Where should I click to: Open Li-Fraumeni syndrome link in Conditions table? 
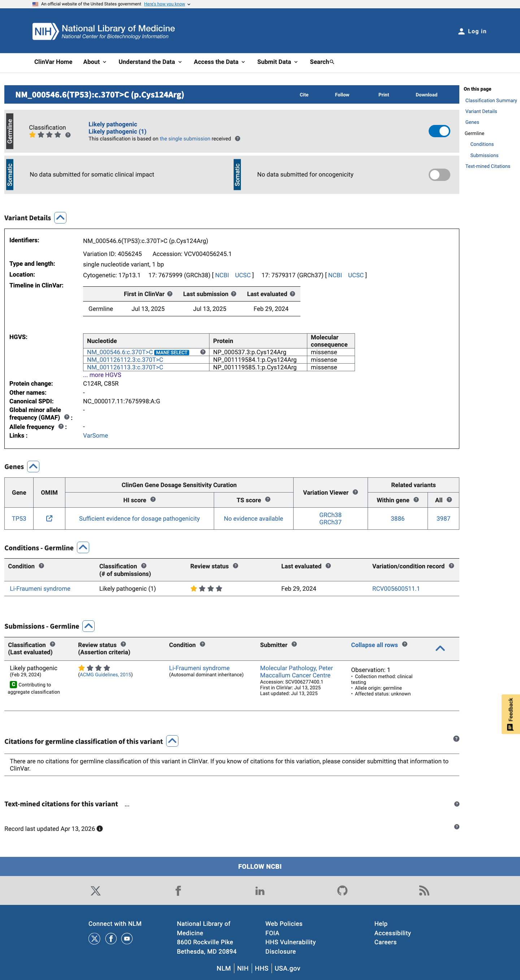pos(40,589)
